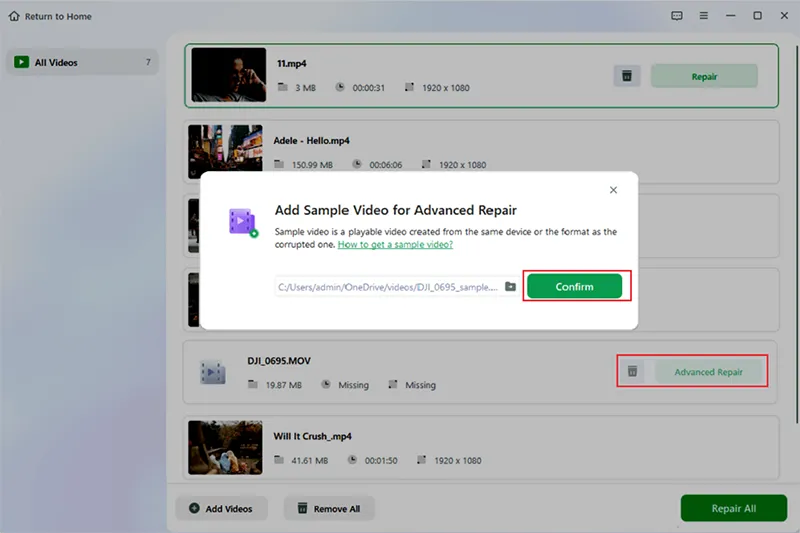Select the 11.mp4 thumbnail
Viewport: 800px width, 533px height.
[x=229, y=75]
